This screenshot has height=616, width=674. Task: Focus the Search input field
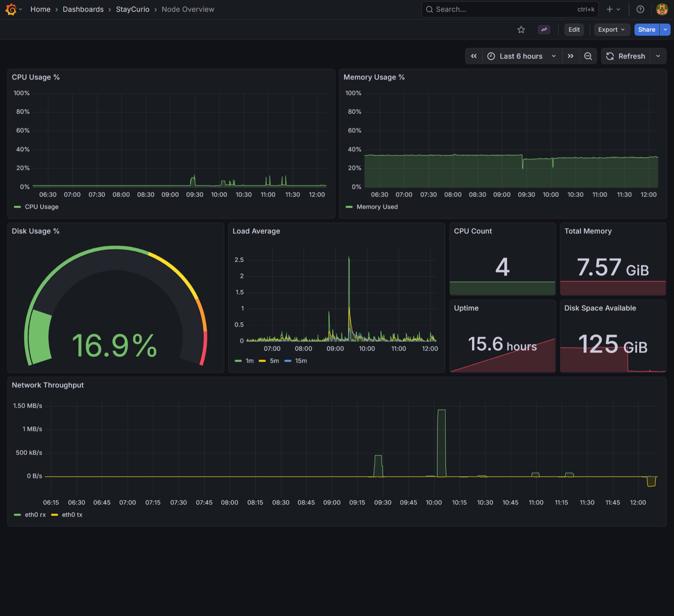(x=510, y=9)
